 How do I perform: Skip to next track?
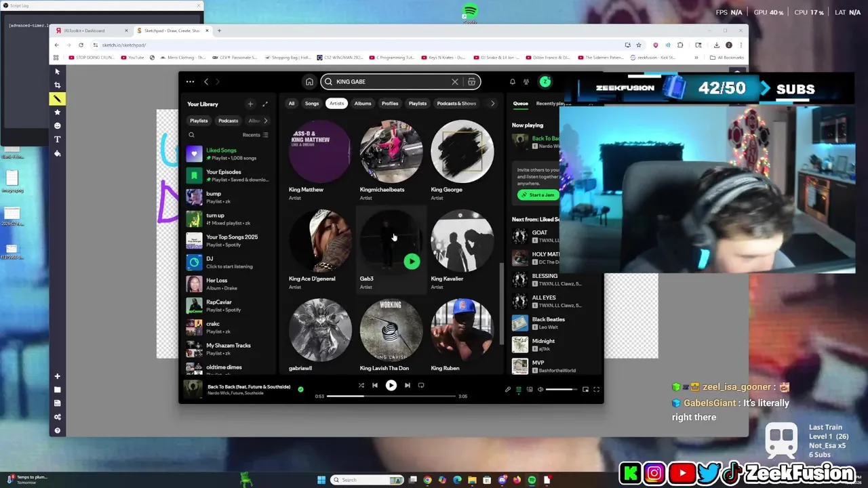[407, 385]
